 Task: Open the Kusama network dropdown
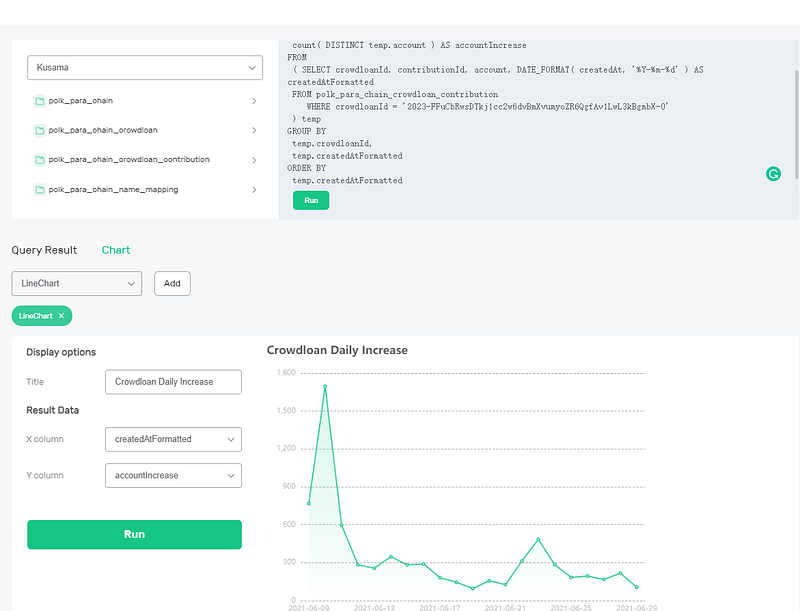(145, 67)
